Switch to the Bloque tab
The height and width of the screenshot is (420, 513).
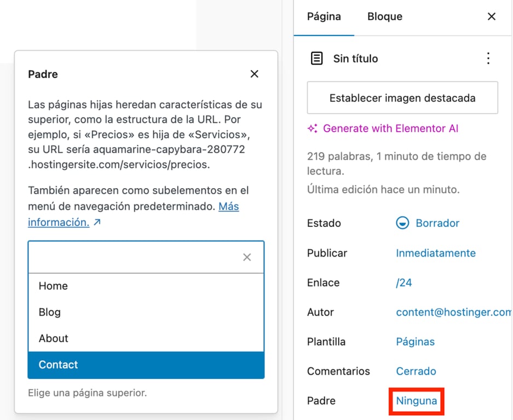pos(384,16)
